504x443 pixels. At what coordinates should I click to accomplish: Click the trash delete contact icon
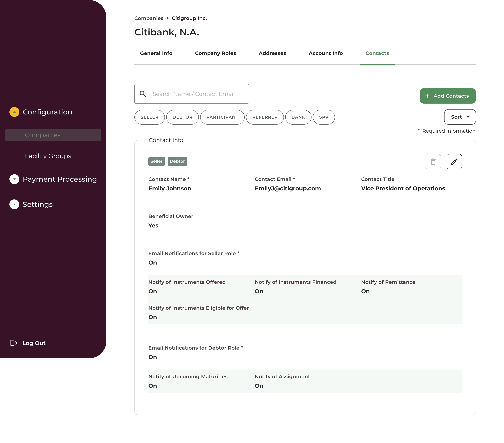(433, 162)
